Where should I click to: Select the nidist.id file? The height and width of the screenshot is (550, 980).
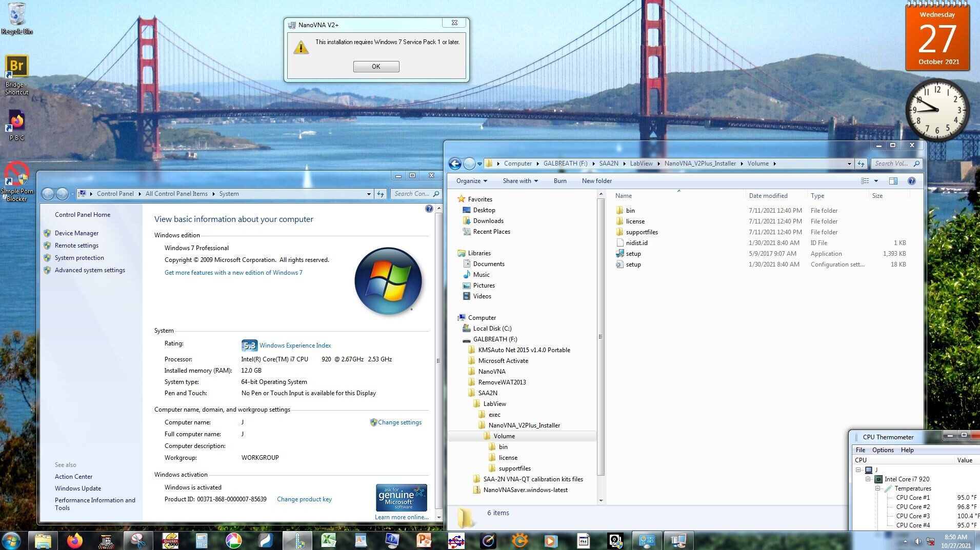coord(636,243)
